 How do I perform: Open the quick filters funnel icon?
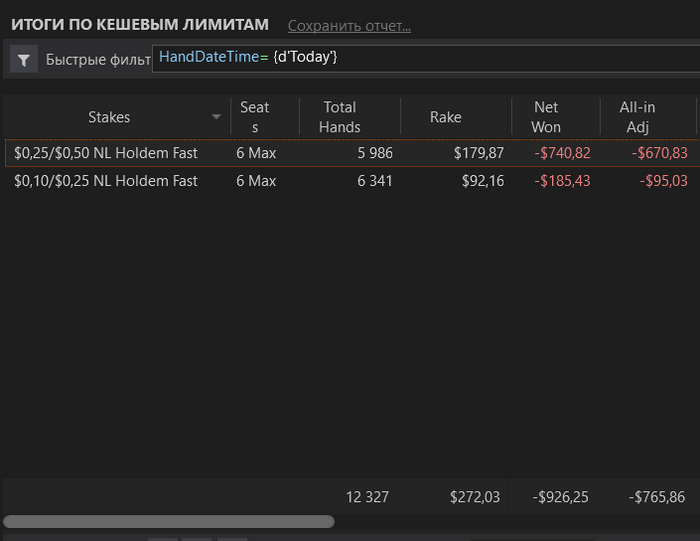24,59
